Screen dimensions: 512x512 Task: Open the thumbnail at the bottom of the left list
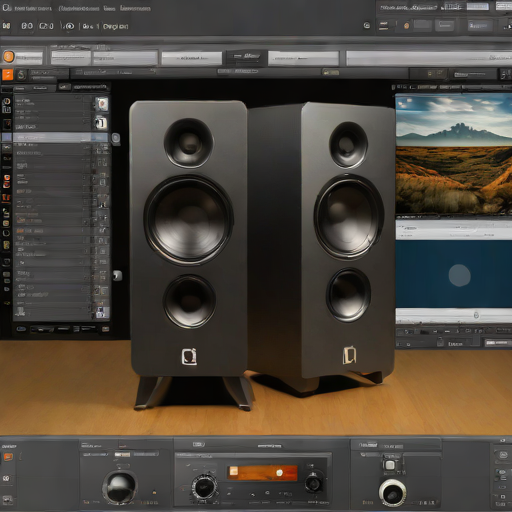pyautogui.click(x=102, y=312)
